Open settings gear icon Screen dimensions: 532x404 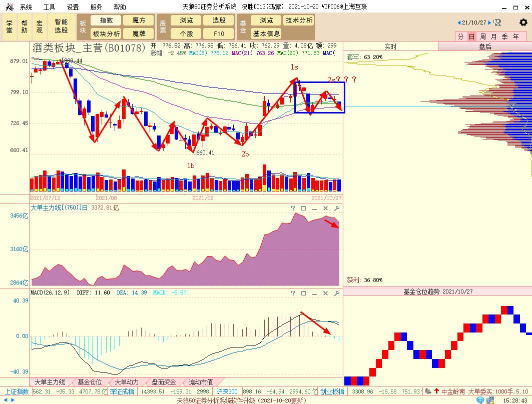click(x=523, y=22)
